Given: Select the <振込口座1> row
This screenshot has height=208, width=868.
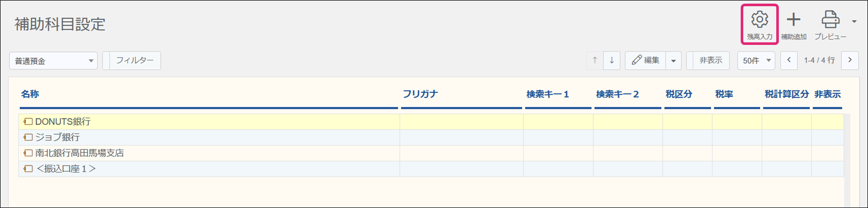Looking at the screenshot, I should [x=431, y=169].
